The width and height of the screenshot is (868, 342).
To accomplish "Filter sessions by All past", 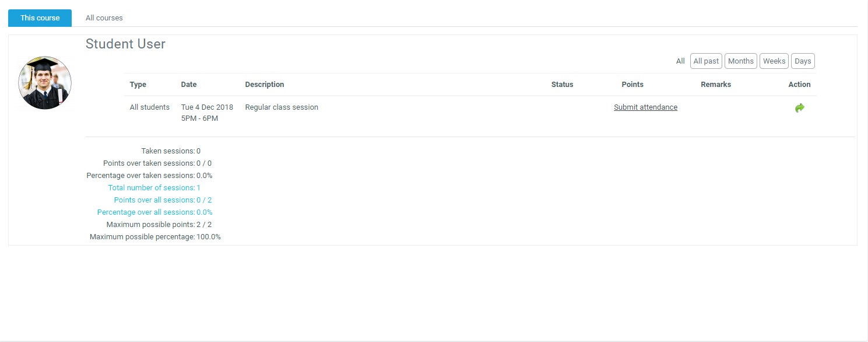I will (706, 61).
